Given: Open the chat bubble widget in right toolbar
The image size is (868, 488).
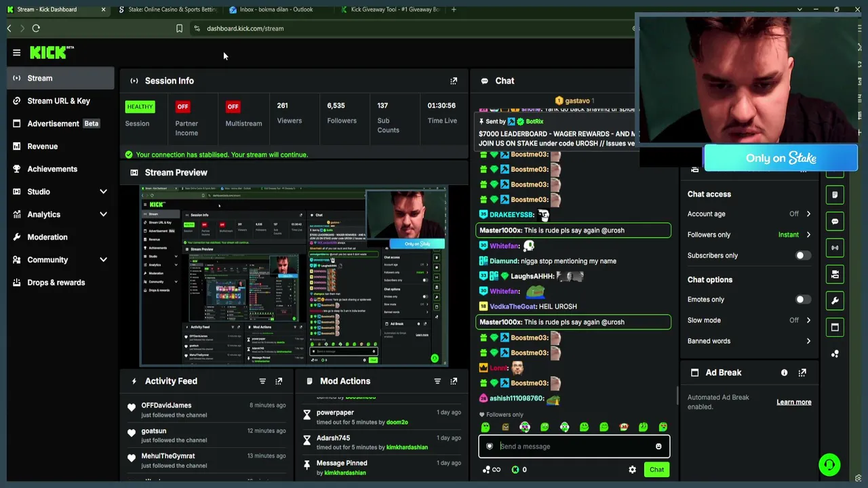Looking at the screenshot, I should (x=835, y=221).
